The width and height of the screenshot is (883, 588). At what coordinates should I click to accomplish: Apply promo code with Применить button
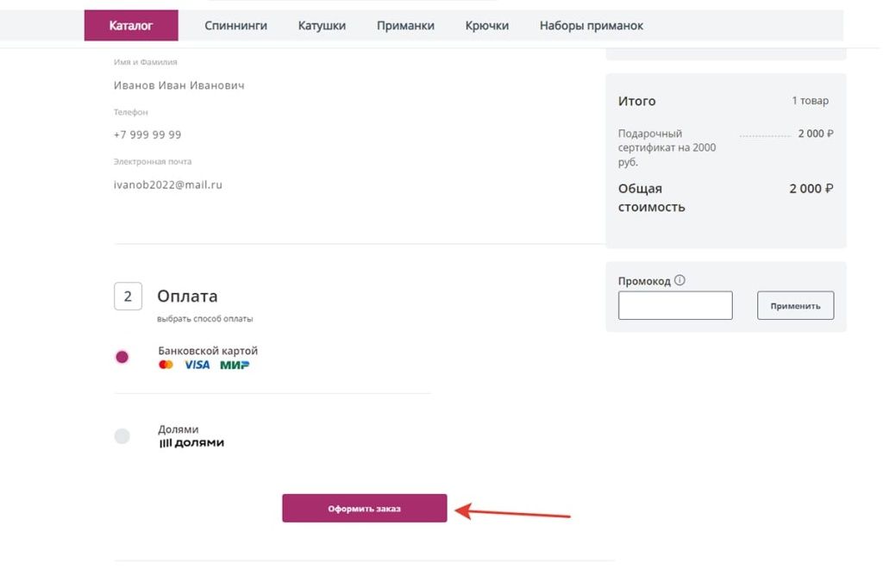pos(795,305)
